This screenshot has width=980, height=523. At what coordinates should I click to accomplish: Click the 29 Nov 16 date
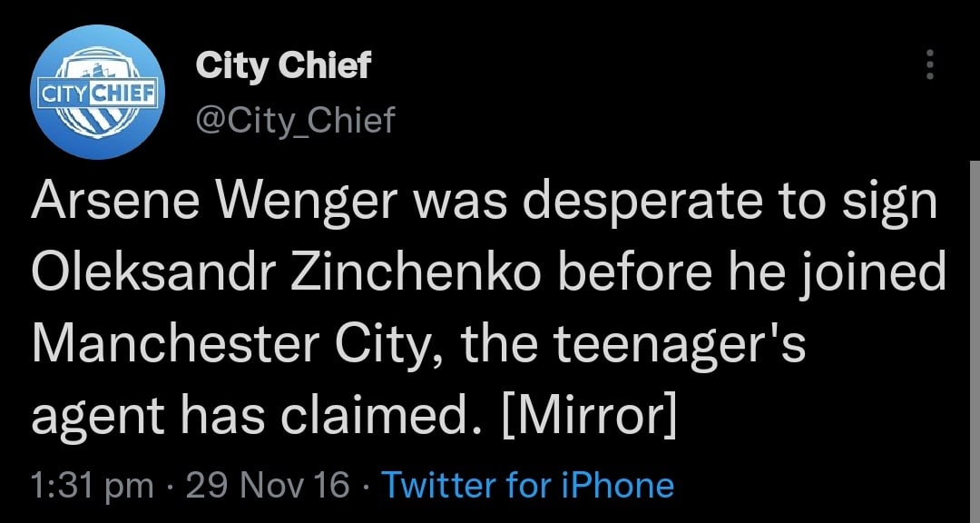pyautogui.click(x=267, y=485)
